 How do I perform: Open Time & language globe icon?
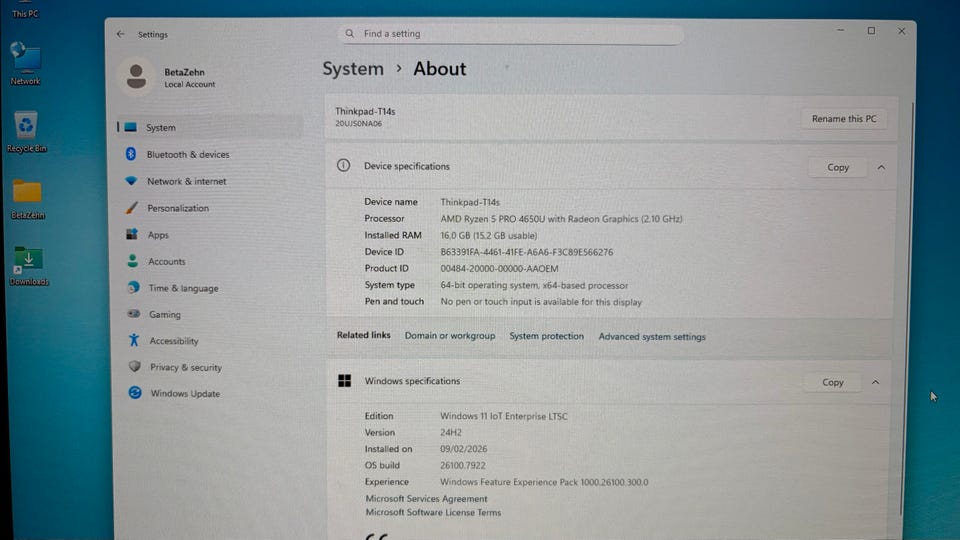pyautogui.click(x=133, y=287)
